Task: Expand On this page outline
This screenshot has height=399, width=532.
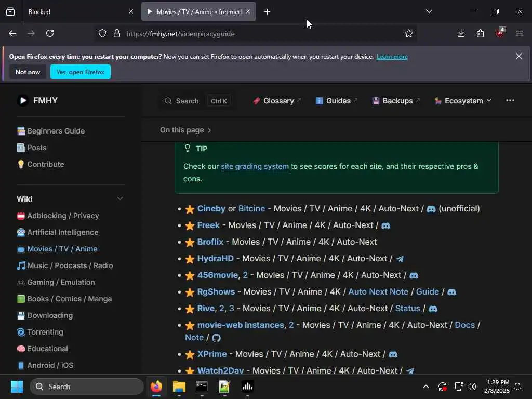Action: point(185,130)
